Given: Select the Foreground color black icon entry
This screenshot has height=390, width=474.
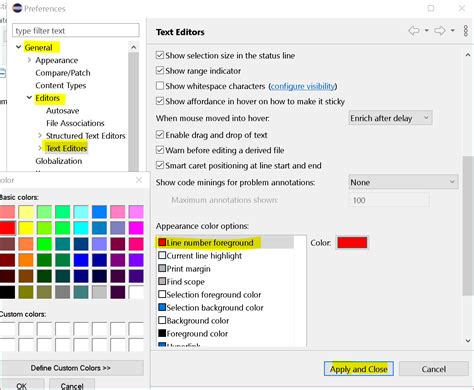Looking at the screenshot, I should (162, 333).
